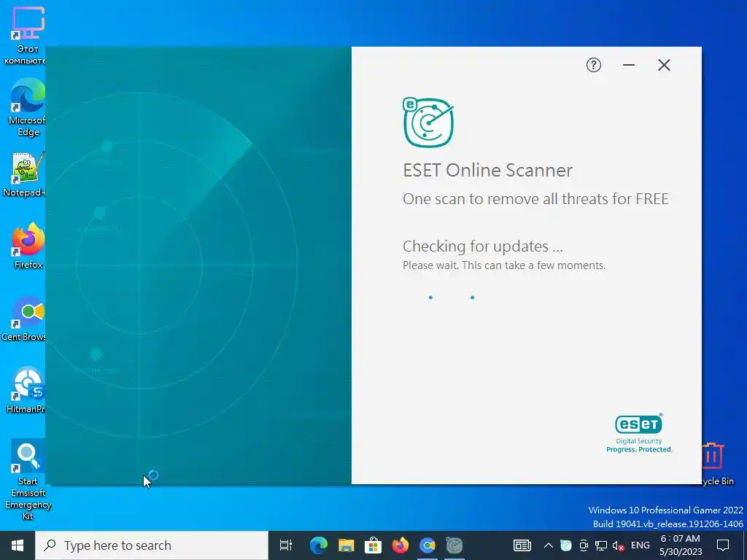This screenshot has height=560, width=747.
Task: Open Microsoft Store from the taskbar
Action: pyautogui.click(x=373, y=545)
